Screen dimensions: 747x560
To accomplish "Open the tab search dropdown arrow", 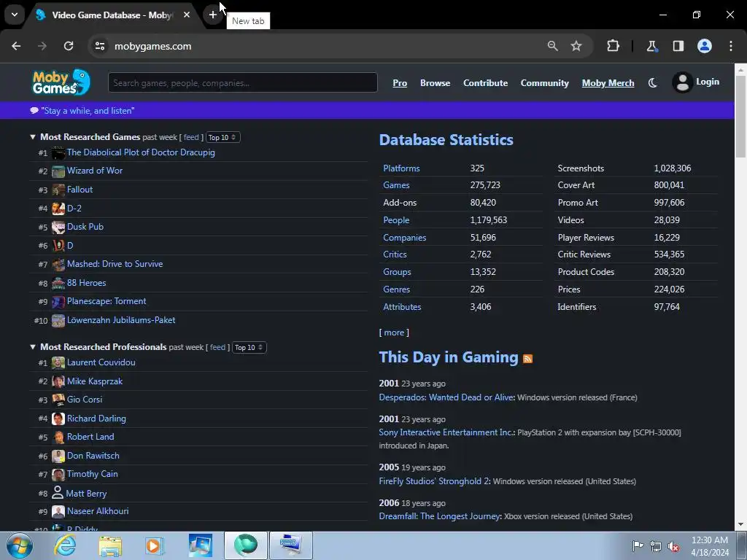I will coord(15,15).
